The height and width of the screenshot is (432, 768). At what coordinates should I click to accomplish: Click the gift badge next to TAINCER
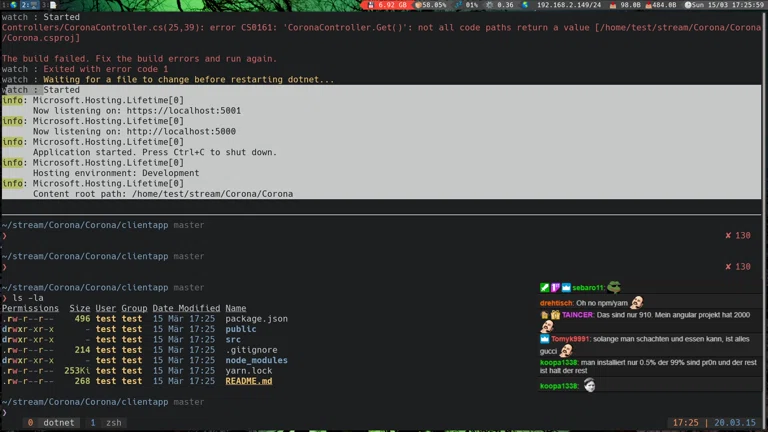point(555,314)
